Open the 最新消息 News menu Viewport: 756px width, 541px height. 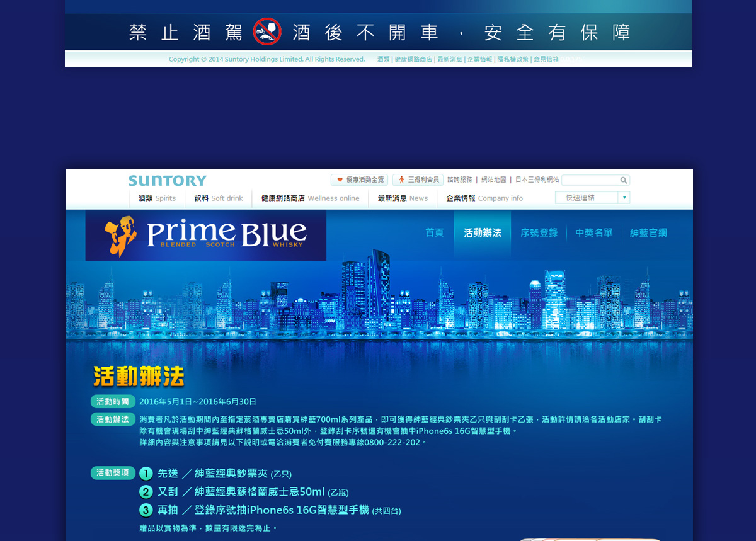pyautogui.click(x=403, y=198)
